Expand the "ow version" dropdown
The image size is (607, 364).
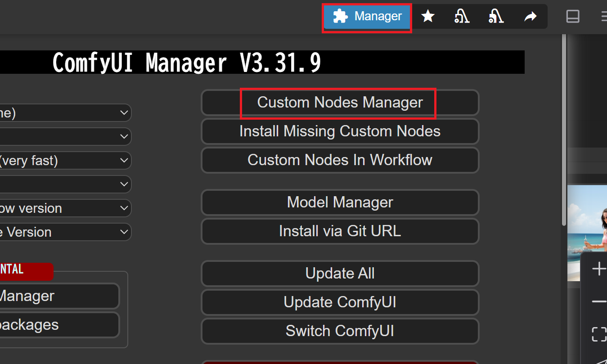click(66, 208)
